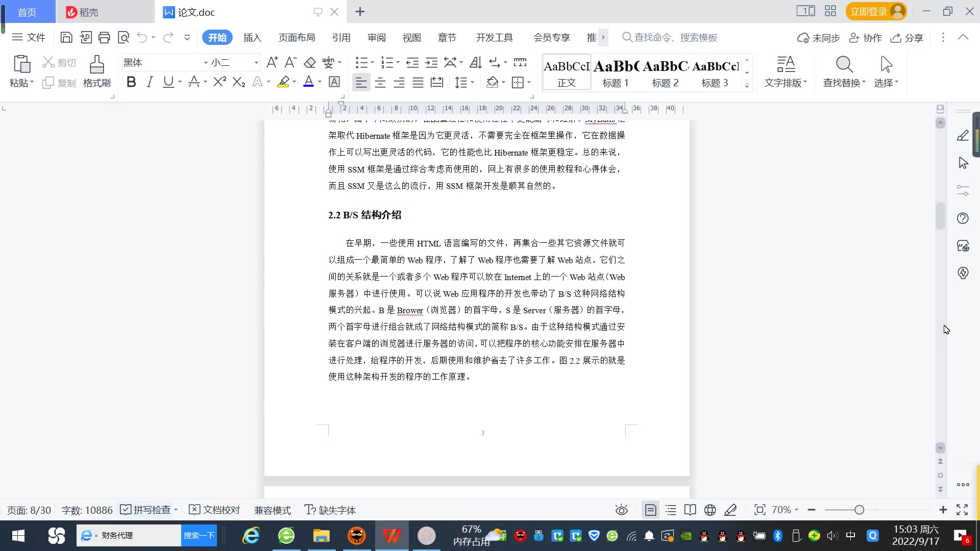Clear formatting with the eraser icon

(x=310, y=62)
